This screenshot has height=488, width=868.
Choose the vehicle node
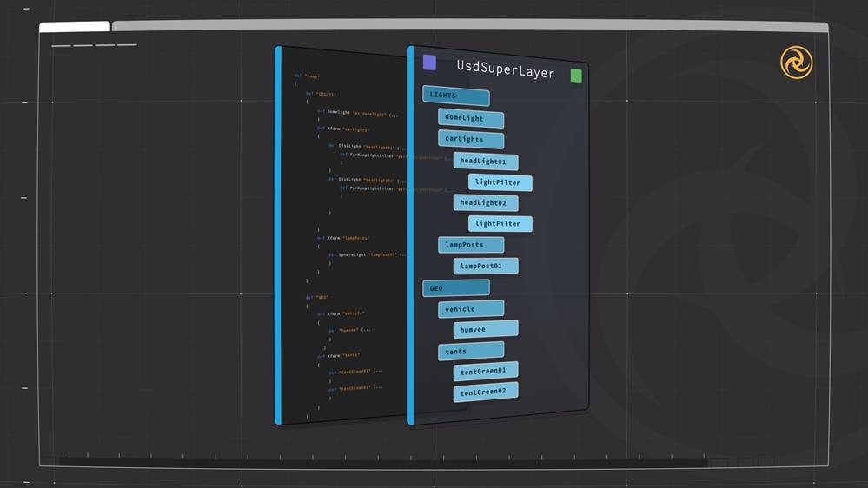coord(471,309)
